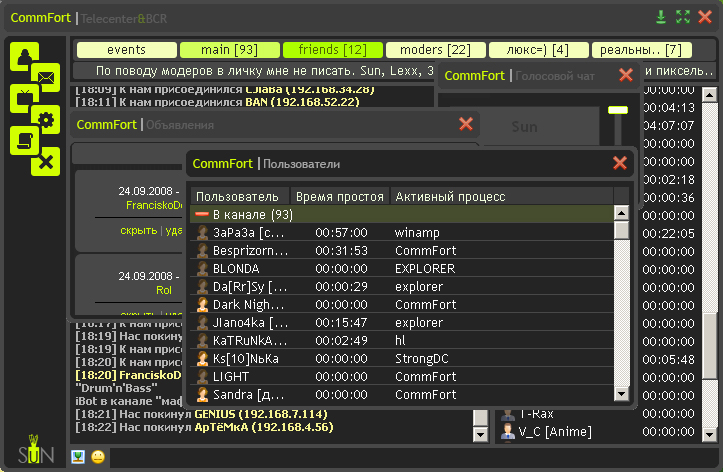
Task: Click avatar icon of LIGHT user
Action: click(202, 376)
